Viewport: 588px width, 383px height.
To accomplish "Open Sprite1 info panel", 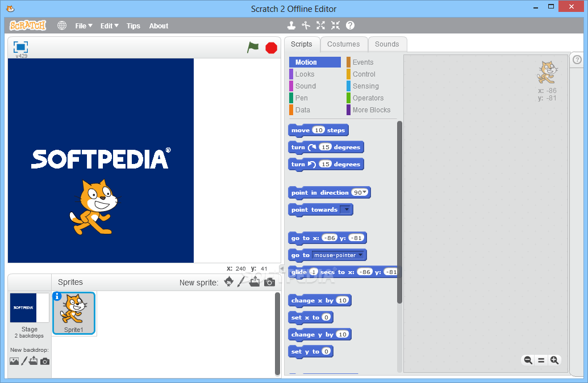I will [x=57, y=296].
